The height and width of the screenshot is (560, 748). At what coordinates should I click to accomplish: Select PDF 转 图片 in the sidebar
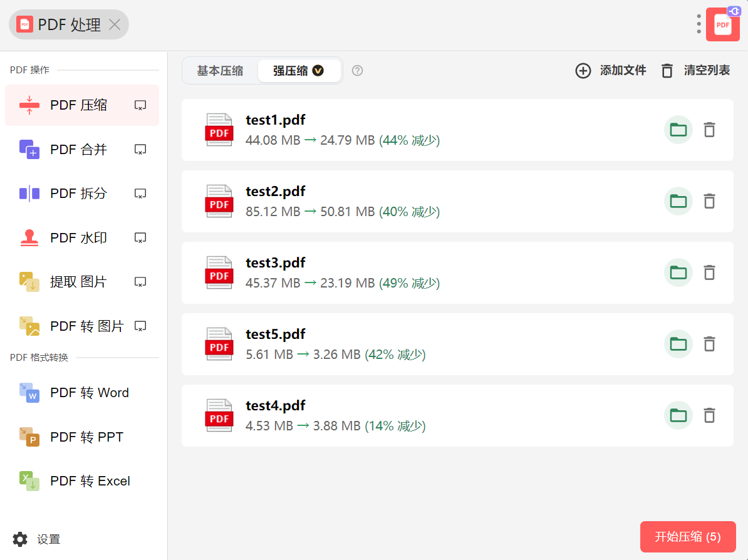point(82,326)
